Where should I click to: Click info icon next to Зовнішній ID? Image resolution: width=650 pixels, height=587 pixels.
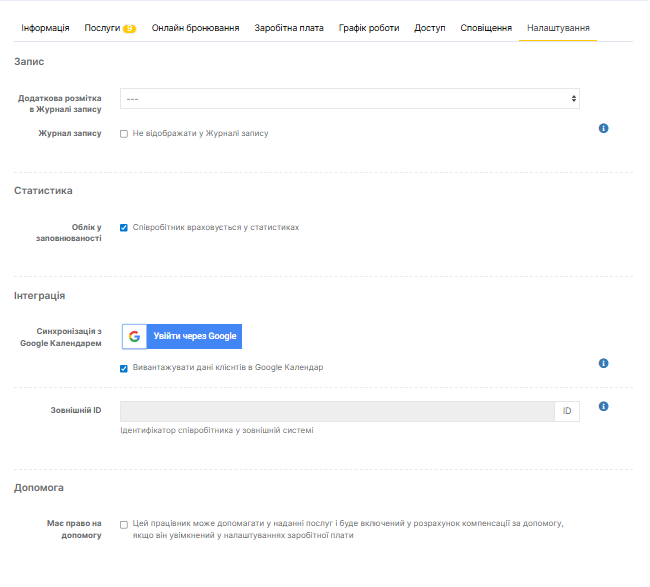click(604, 407)
